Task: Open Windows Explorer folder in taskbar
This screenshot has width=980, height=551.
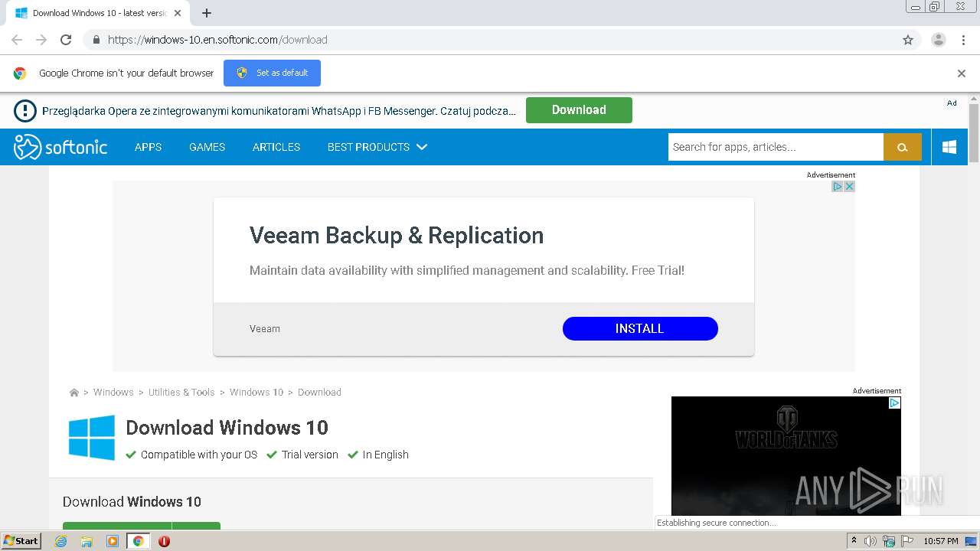Action: point(87,541)
